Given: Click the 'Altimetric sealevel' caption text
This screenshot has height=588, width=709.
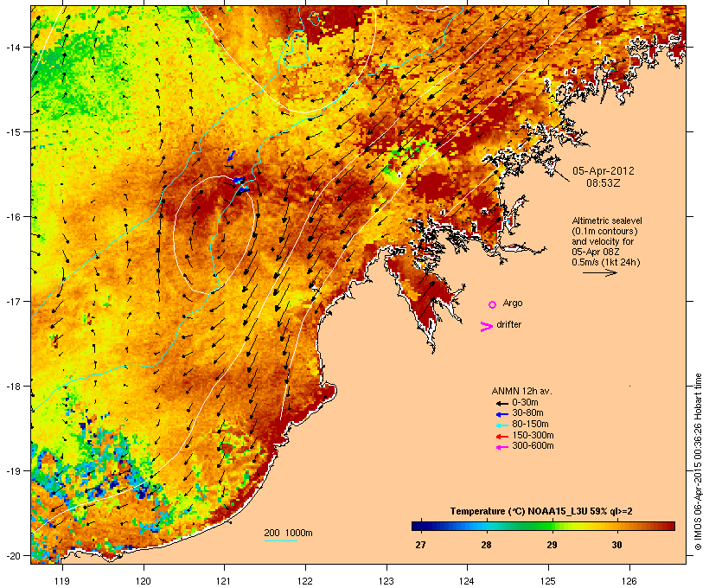Looking at the screenshot, I should click(x=607, y=220).
